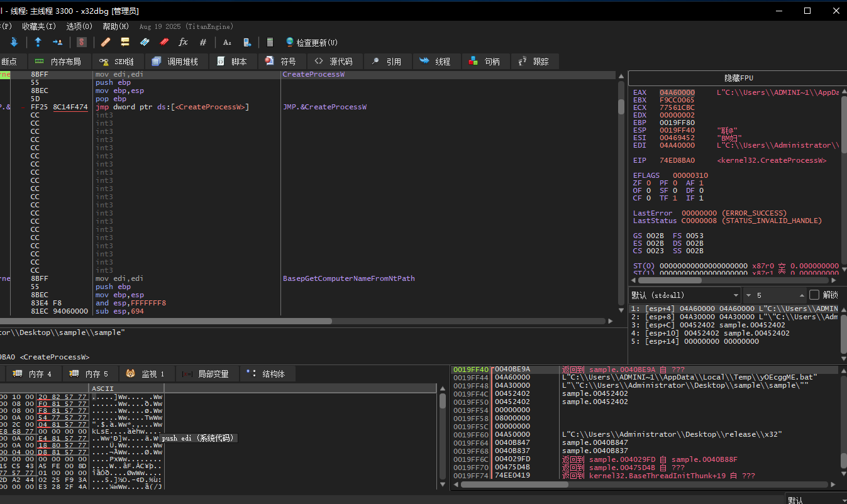Open the 选项(O) options menu
Image resolution: width=847 pixels, height=504 pixels.
click(79, 26)
